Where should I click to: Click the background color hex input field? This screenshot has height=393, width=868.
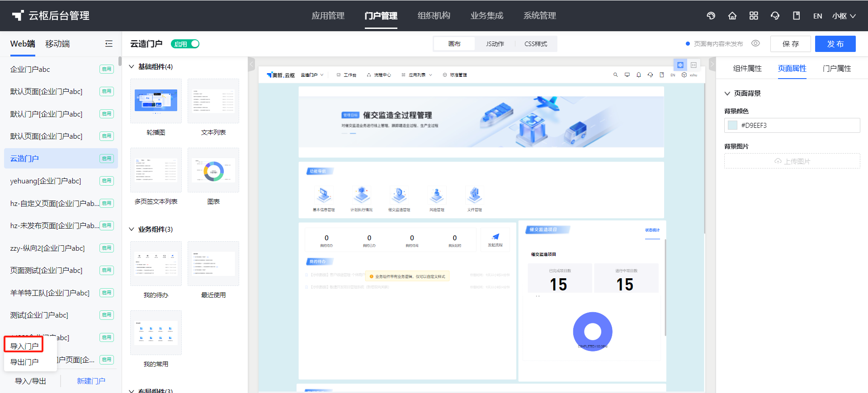point(792,125)
